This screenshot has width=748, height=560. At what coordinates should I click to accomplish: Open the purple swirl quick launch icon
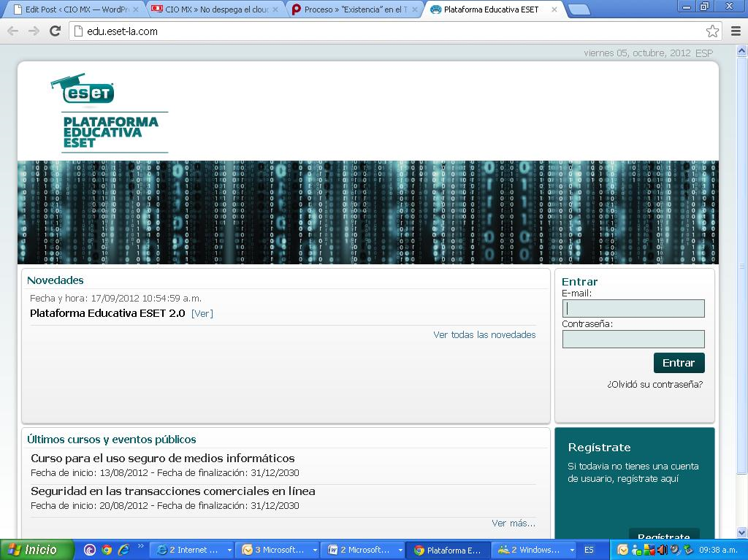90,550
